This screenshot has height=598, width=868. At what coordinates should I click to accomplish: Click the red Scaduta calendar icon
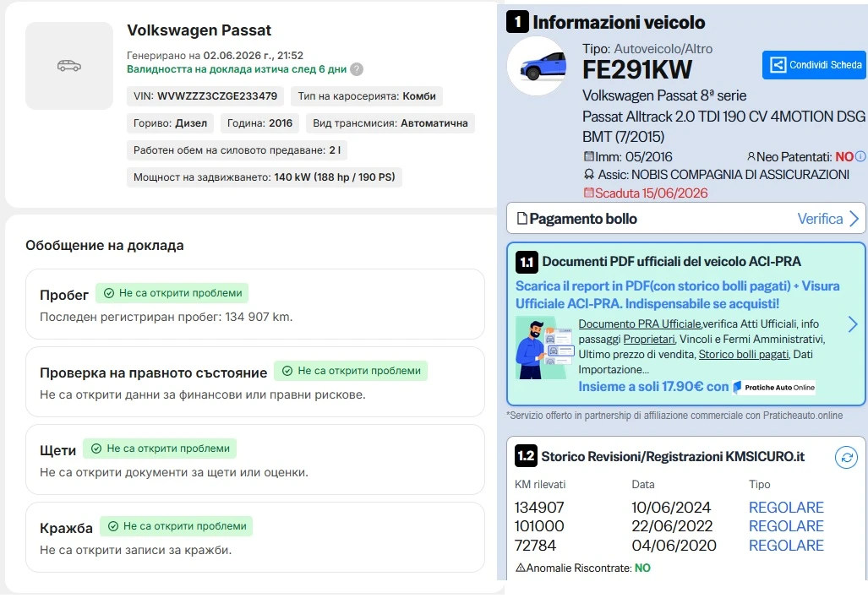tap(589, 193)
